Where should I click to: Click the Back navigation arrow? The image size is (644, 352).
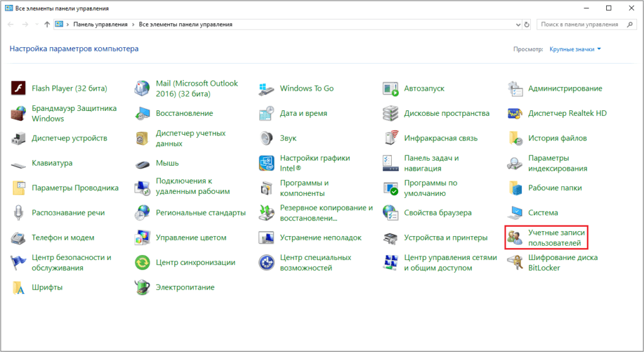point(11,25)
